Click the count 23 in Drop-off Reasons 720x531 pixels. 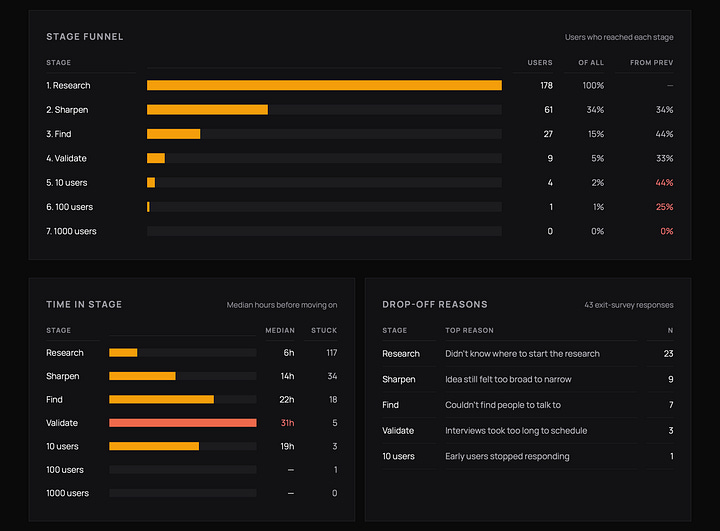669,354
